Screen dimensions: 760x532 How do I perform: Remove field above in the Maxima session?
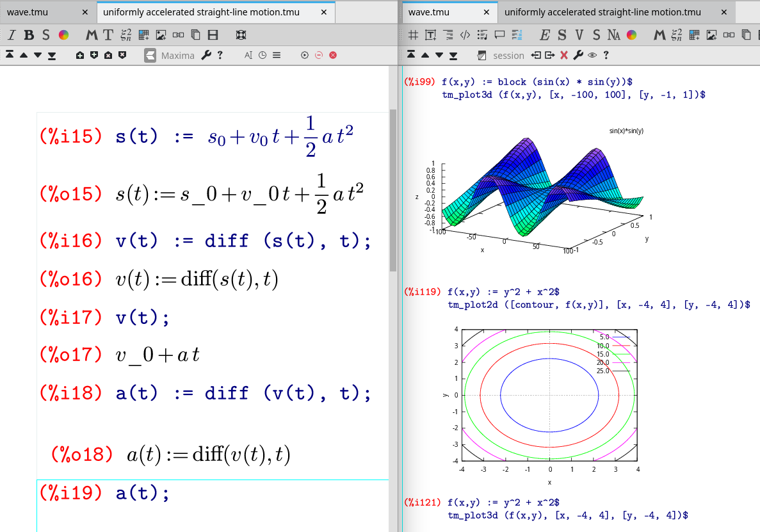coord(108,55)
